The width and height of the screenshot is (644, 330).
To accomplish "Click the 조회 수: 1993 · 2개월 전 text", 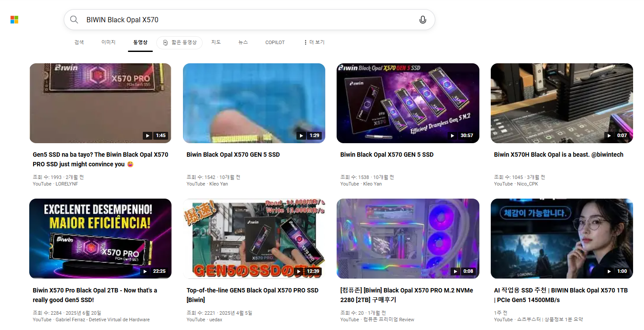I will pos(58,177).
